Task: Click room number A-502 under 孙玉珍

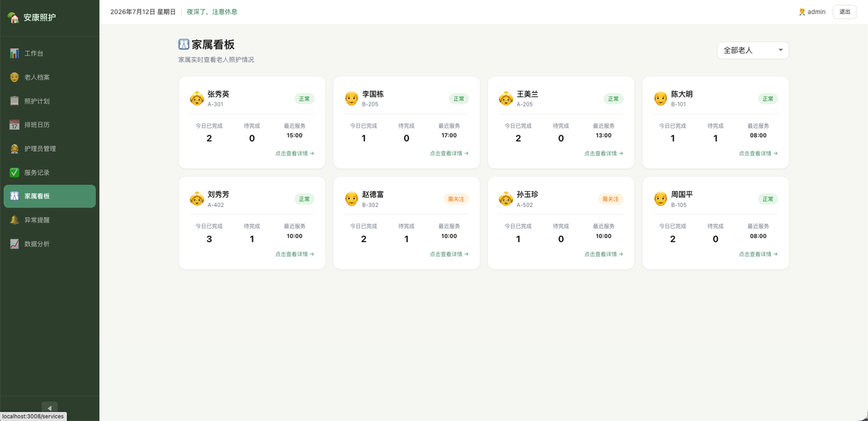Action: 525,205
